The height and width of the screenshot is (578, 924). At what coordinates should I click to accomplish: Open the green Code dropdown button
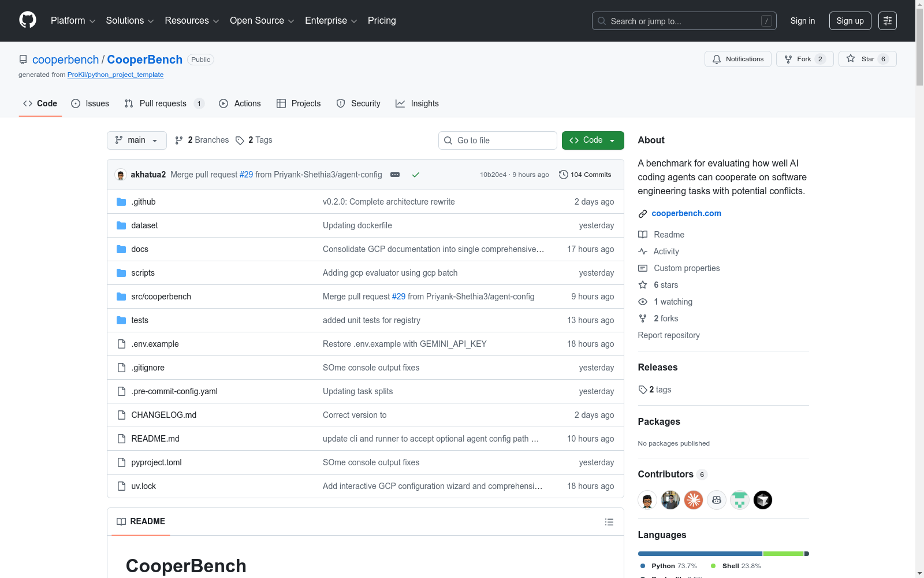pyautogui.click(x=593, y=140)
